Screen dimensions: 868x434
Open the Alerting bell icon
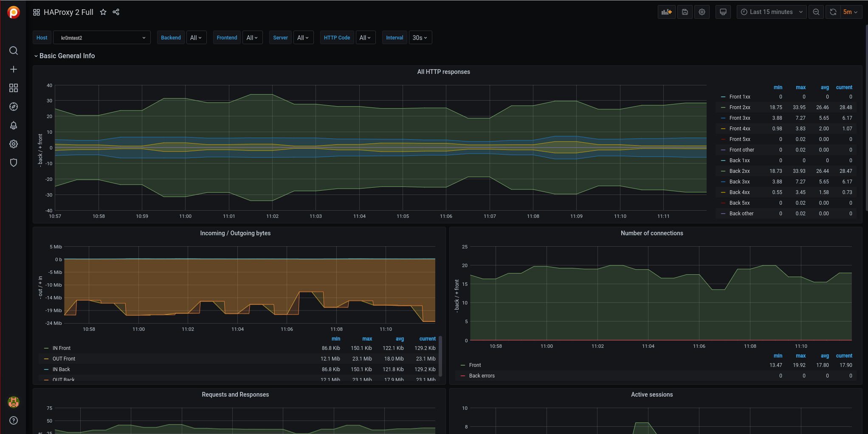click(14, 125)
